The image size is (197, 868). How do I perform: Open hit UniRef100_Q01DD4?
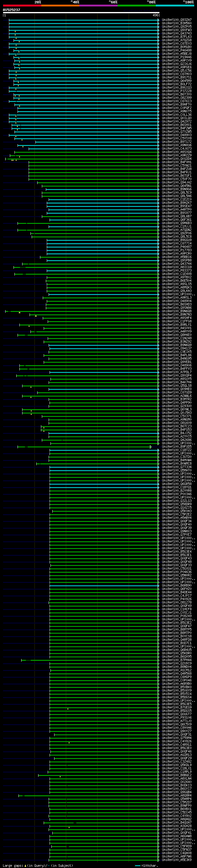point(177,159)
